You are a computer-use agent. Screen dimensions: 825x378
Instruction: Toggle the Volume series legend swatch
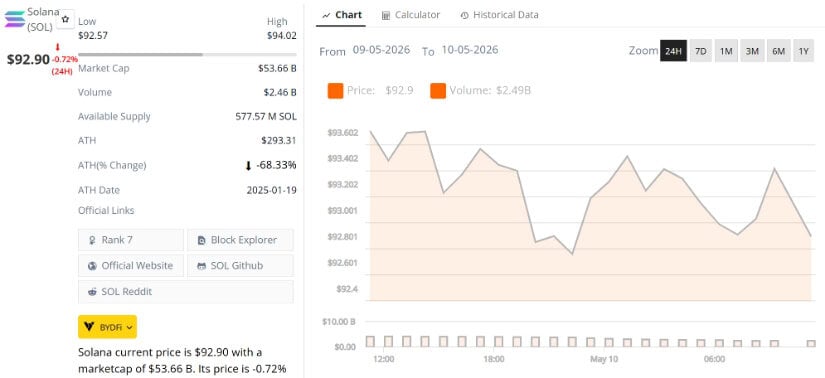pos(438,91)
